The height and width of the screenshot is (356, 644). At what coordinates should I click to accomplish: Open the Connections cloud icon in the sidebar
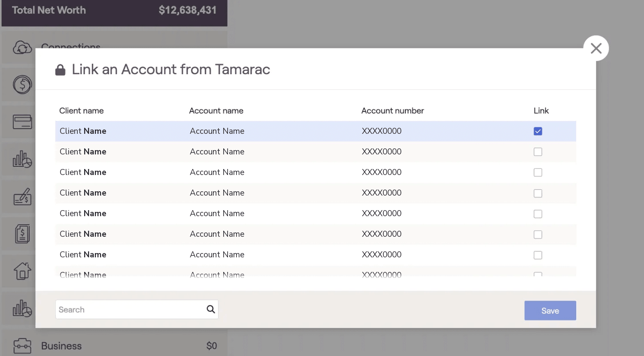click(22, 47)
